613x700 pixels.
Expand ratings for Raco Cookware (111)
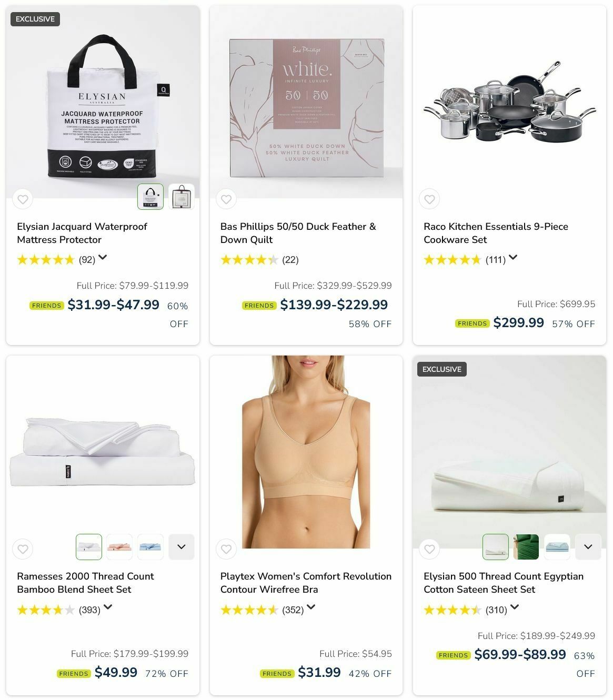coord(513,258)
